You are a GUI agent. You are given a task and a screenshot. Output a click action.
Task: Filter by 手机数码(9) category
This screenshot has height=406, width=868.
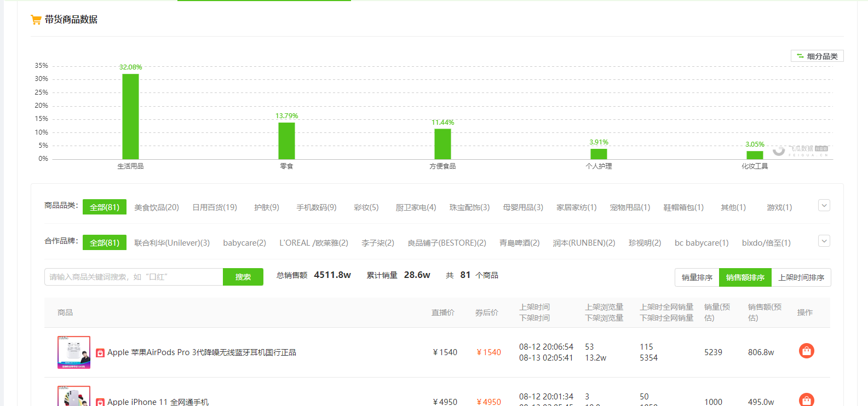[x=317, y=207]
